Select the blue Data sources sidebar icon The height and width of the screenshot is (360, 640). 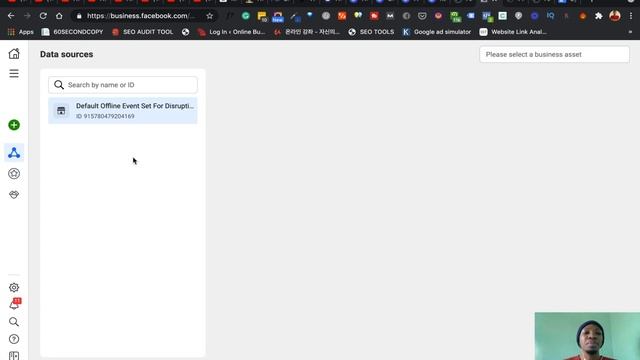[14, 153]
